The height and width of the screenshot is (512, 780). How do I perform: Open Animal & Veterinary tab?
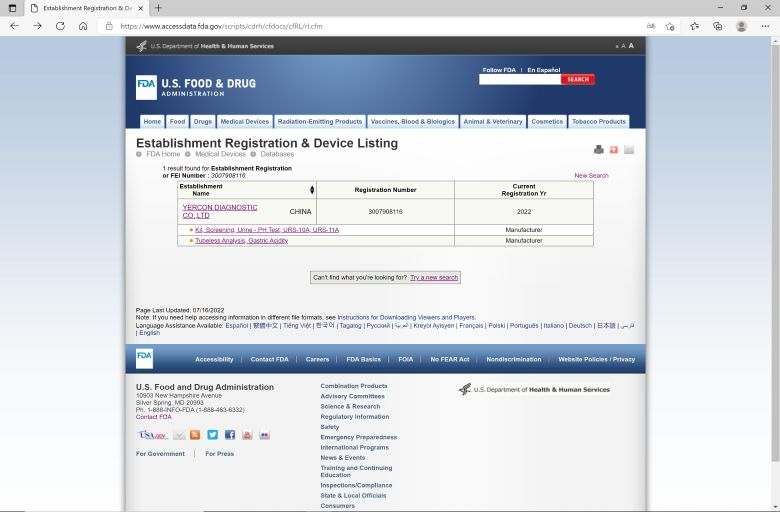(493, 121)
